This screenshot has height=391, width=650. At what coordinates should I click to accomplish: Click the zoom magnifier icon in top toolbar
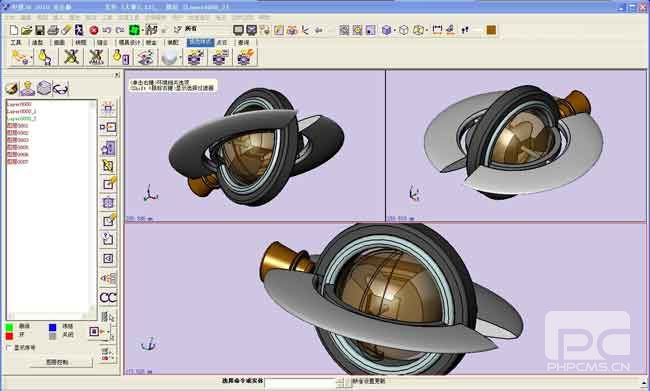(x=357, y=30)
